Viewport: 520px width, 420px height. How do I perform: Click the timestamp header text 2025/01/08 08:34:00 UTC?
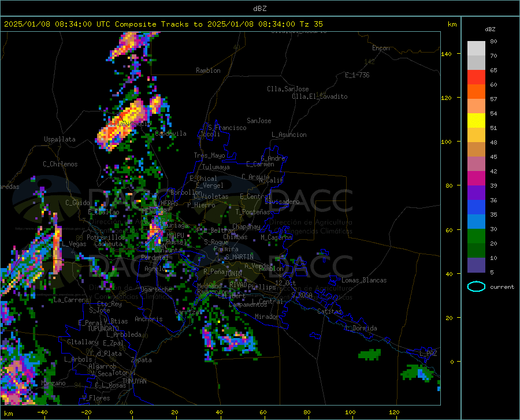pyautogui.click(x=57, y=24)
